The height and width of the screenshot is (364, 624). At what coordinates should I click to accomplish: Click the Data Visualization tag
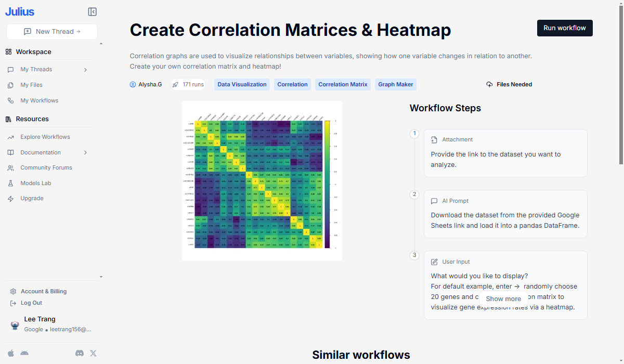242,84
